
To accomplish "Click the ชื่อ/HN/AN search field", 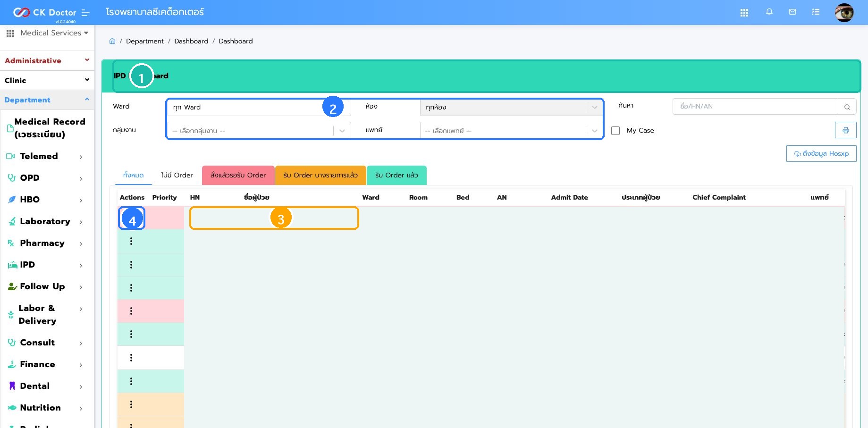I will 755,107.
